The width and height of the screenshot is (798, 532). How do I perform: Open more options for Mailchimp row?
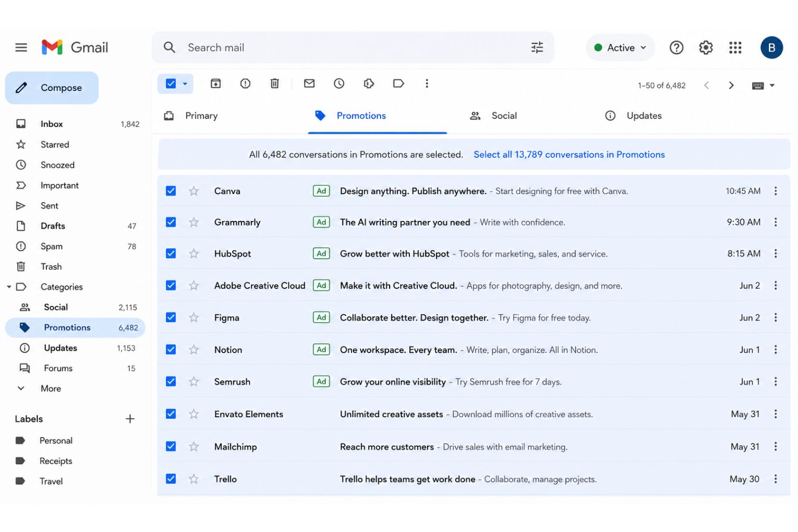pos(775,446)
